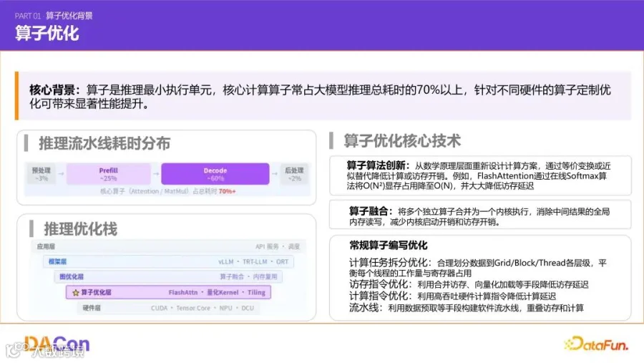Click the 计算任务拆分优化 line

pyautogui.click(x=478, y=268)
